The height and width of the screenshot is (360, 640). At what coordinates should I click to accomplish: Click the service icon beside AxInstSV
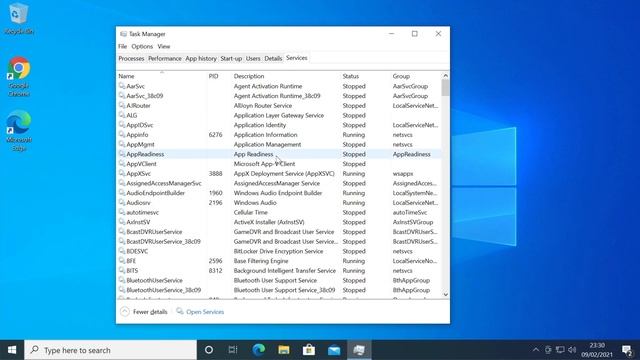click(x=122, y=222)
